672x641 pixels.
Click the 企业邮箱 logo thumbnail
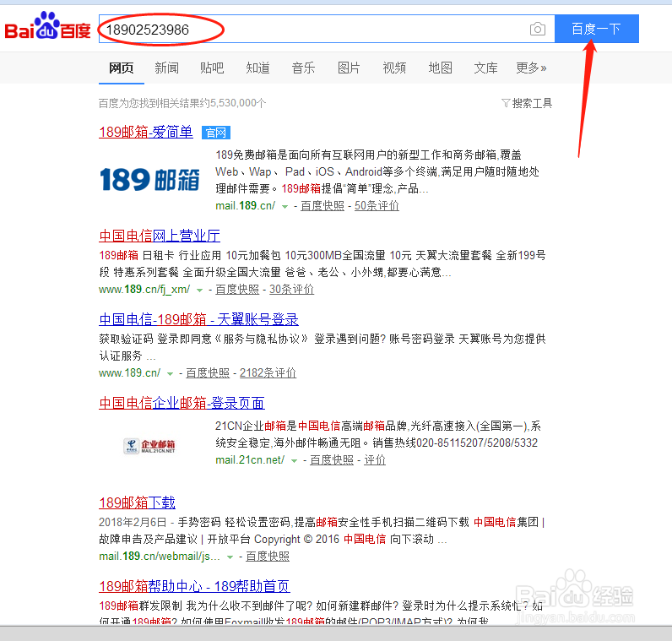pyautogui.click(x=149, y=446)
